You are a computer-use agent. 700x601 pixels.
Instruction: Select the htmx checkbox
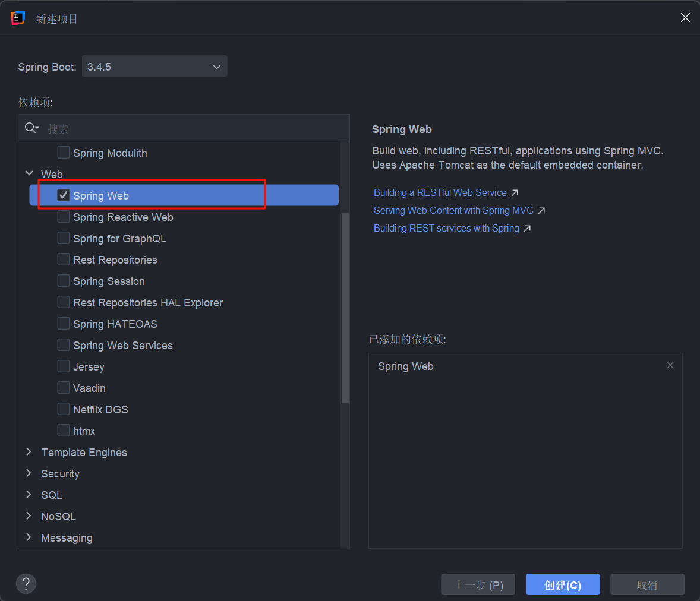(x=64, y=431)
